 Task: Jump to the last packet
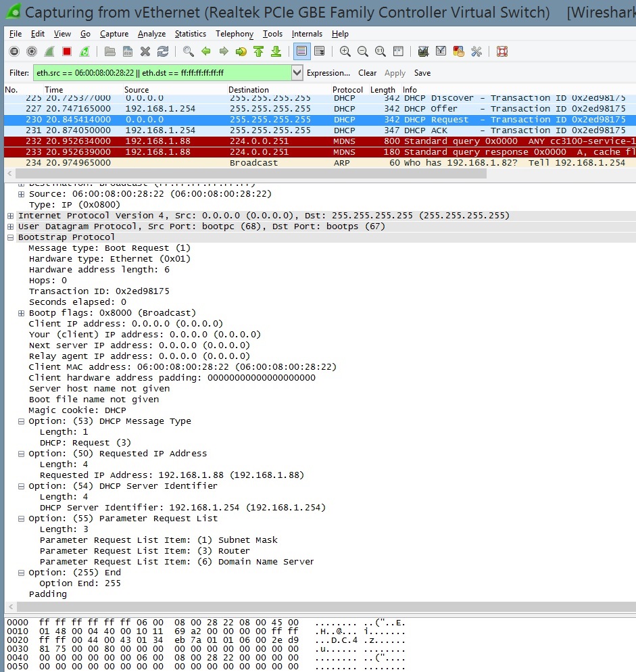(276, 52)
